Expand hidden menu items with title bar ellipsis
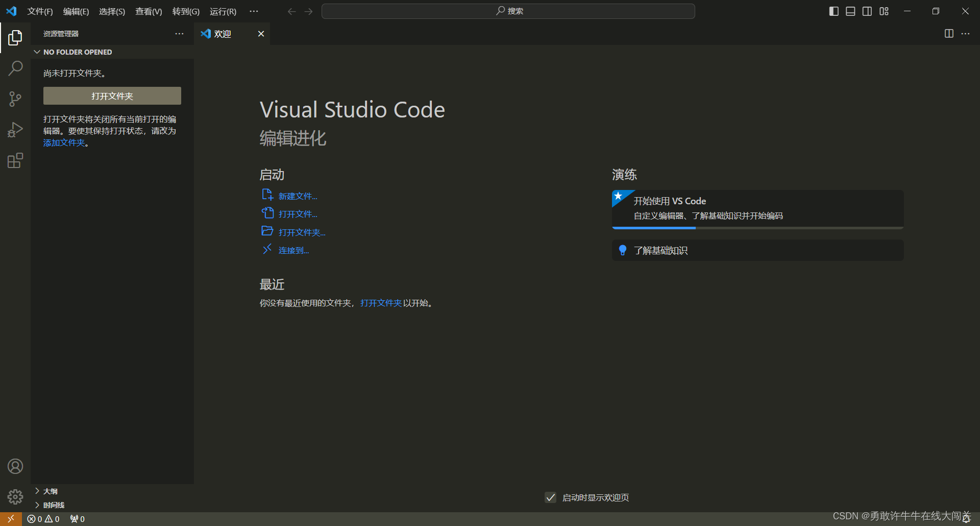 click(x=254, y=11)
